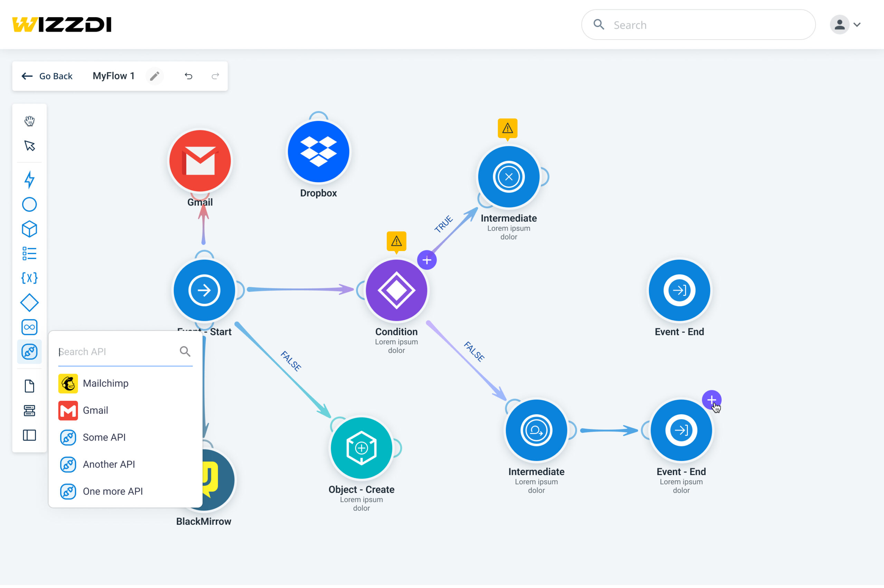Select the purple Condition node

coord(396,290)
